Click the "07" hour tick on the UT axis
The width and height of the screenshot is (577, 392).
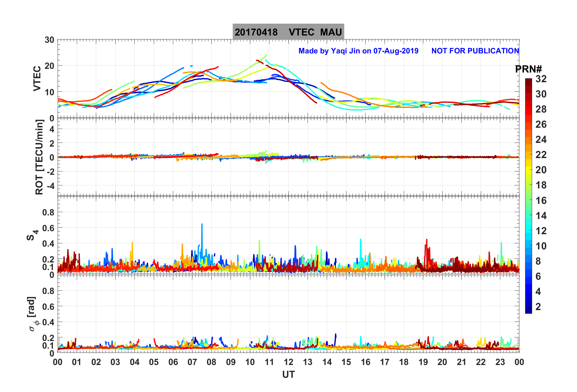(192, 362)
